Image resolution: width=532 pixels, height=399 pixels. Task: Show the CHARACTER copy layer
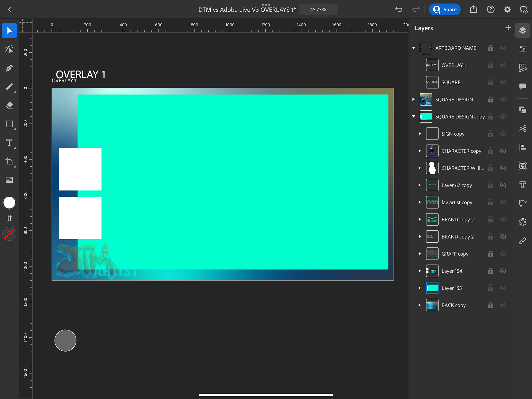(503, 151)
